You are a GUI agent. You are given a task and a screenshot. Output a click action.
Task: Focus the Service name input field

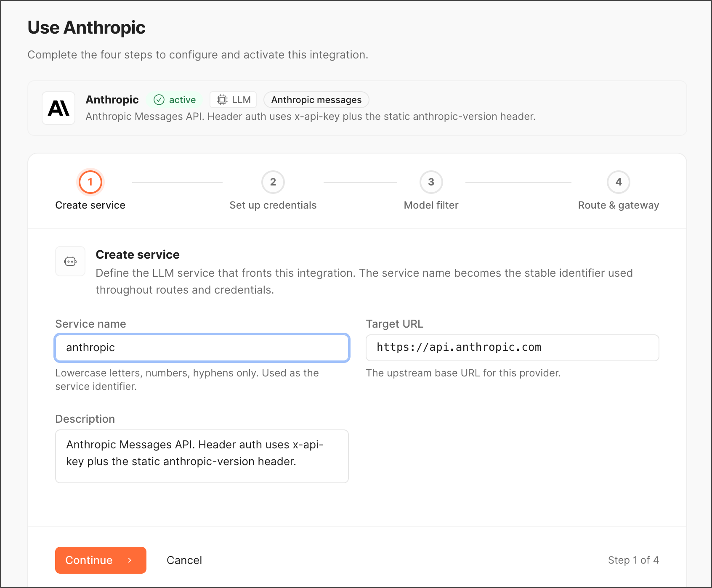tap(202, 348)
